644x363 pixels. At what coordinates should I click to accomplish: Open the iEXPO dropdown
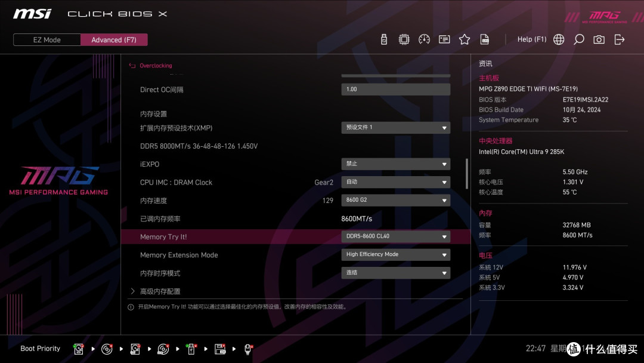click(395, 164)
